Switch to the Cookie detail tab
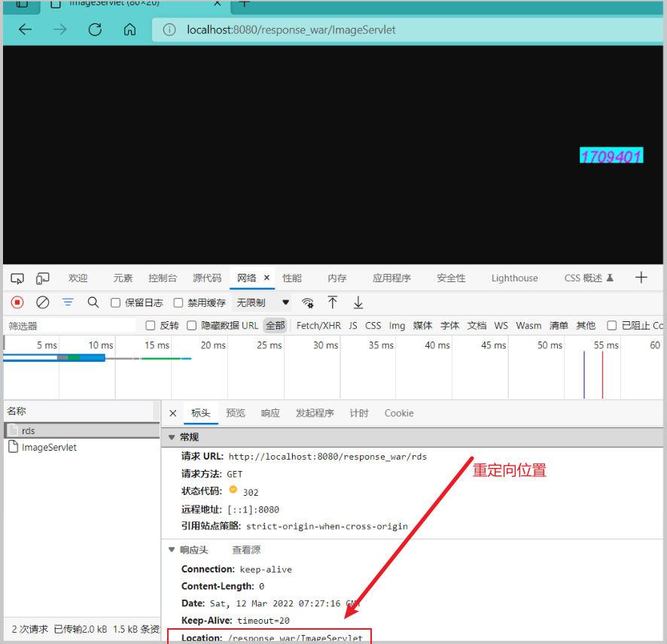Image resolution: width=667 pixels, height=644 pixels. 399,413
